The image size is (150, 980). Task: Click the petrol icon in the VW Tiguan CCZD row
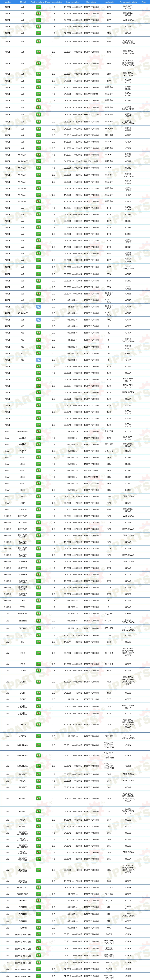[39, 921]
